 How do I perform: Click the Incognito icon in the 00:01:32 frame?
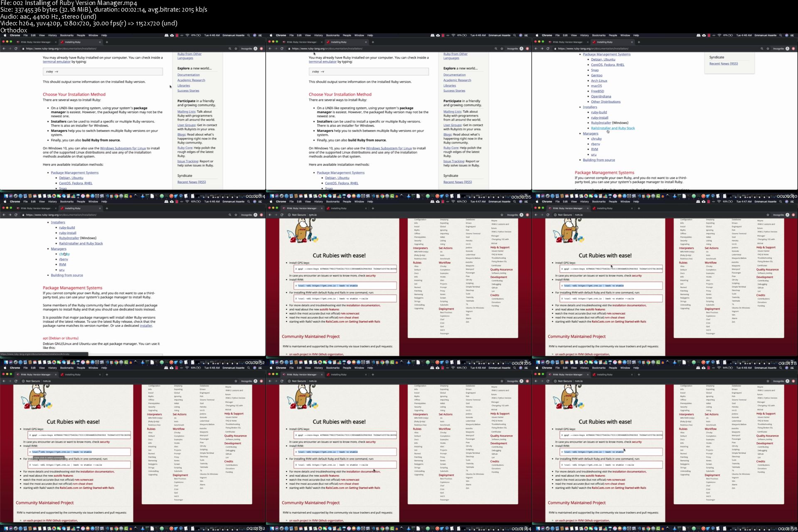(256, 381)
